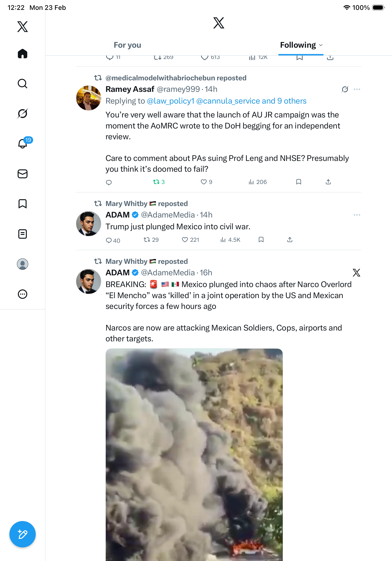Screen dimensions: 392x561
Task: Share the 'Trump just plunged Mexico' post
Action: point(290,240)
